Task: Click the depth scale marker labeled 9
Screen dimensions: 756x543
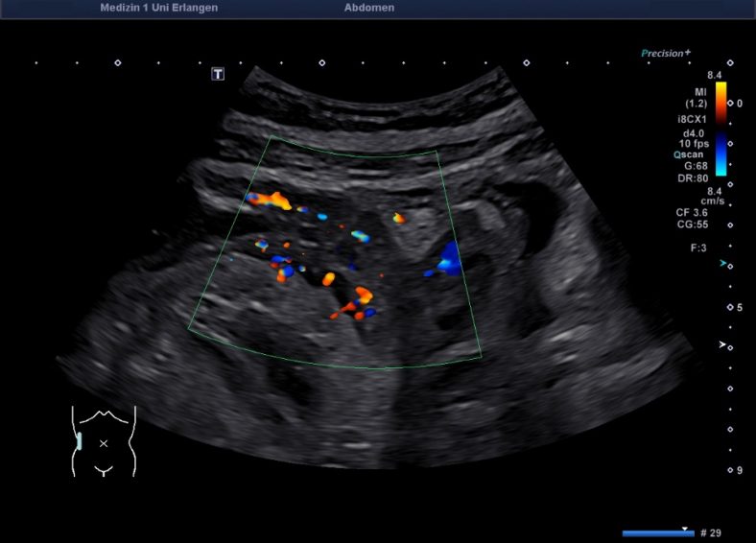Action: (x=739, y=470)
